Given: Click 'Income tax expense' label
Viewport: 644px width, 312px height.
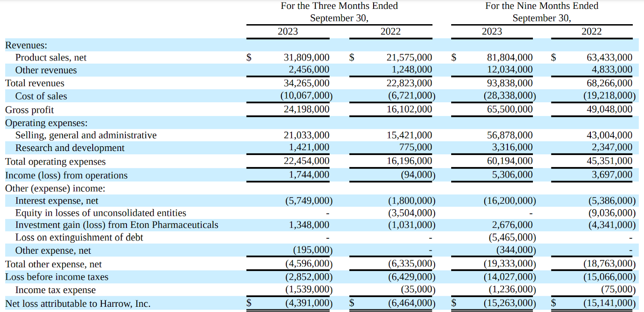Looking at the screenshot, I should point(56,290).
